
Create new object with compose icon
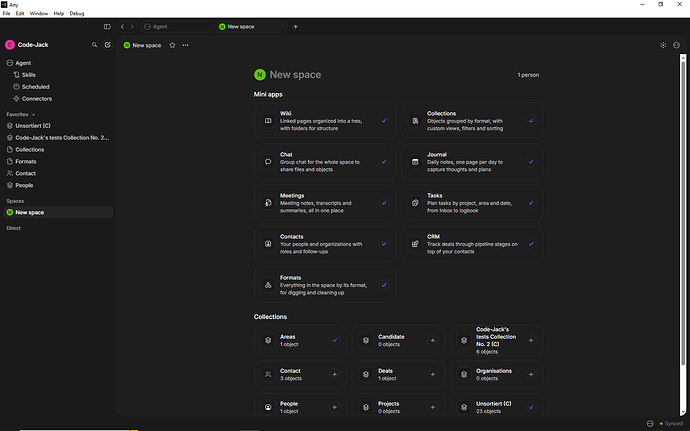point(107,45)
